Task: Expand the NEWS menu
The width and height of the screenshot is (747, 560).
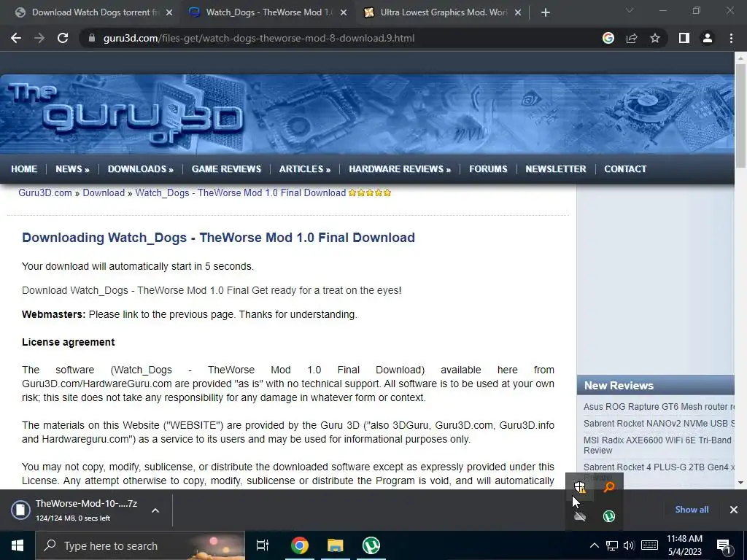Action: pos(72,169)
